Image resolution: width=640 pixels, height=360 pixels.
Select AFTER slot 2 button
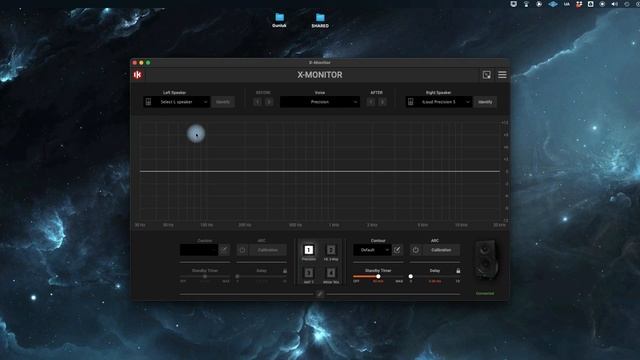[382, 102]
